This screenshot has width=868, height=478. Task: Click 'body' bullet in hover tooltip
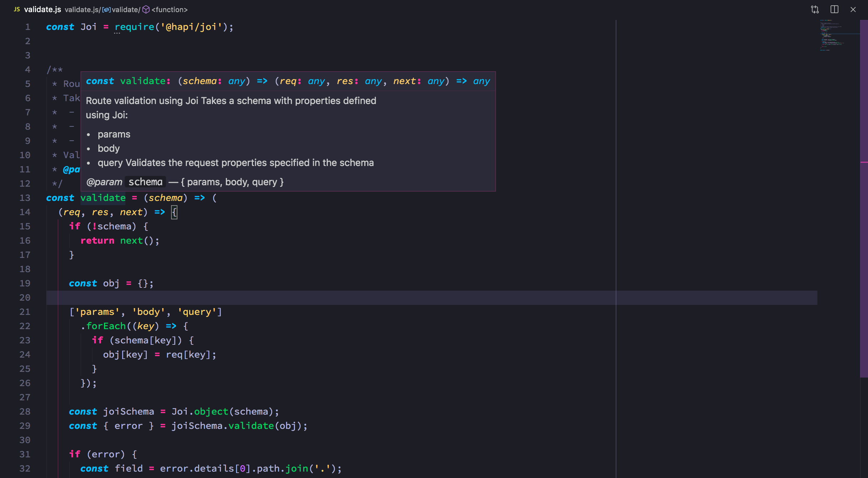109,149
